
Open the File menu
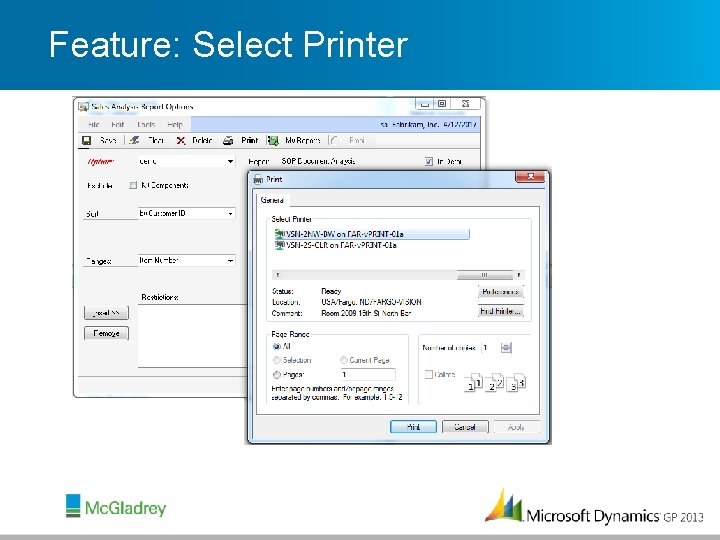pyautogui.click(x=94, y=124)
